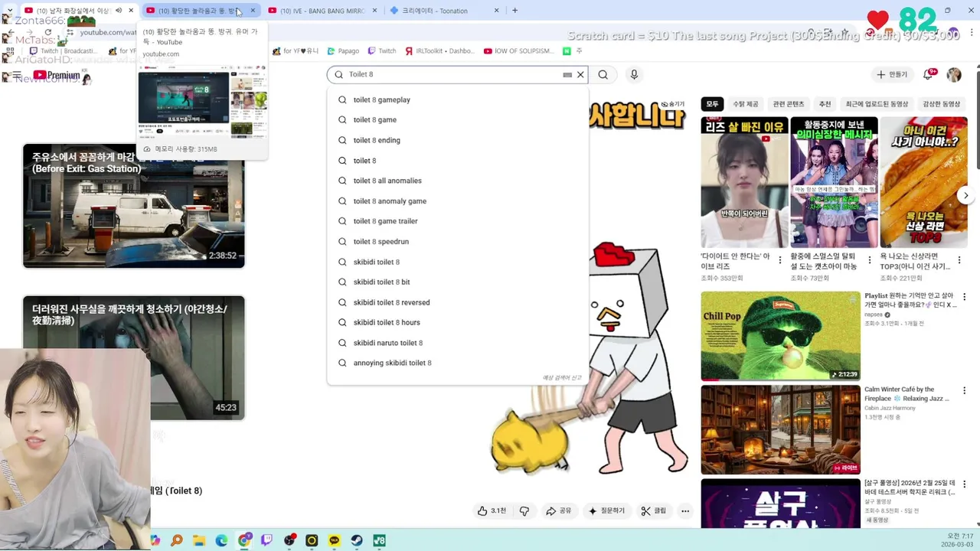
Task: Open options for the Playlist video row
Action: (x=964, y=297)
